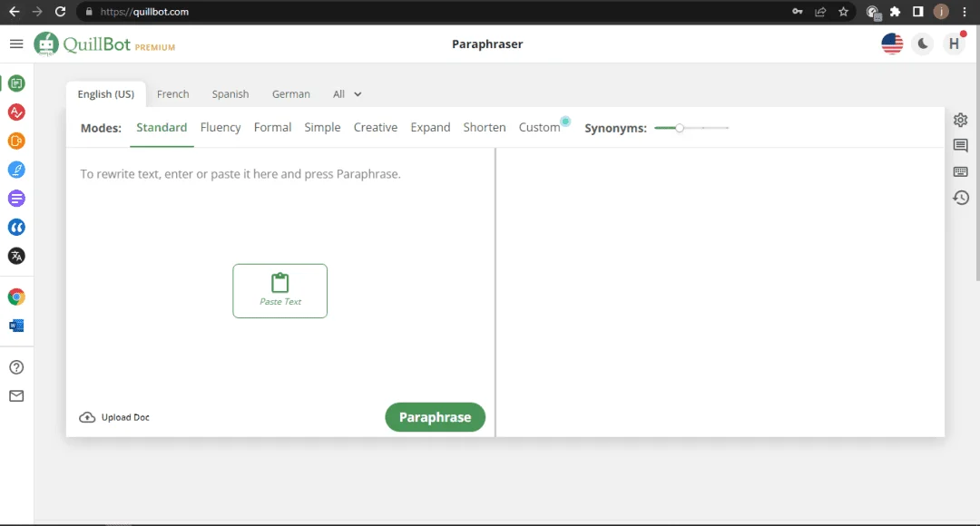This screenshot has height=526, width=980.
Task: Switch to English (US) language tab
Action: [x=105, y=93]
